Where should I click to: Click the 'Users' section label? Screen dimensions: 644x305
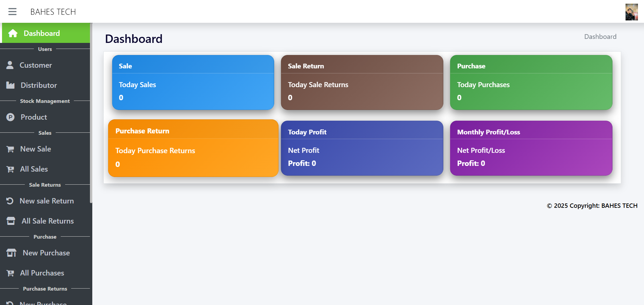(x=45, y=49)
